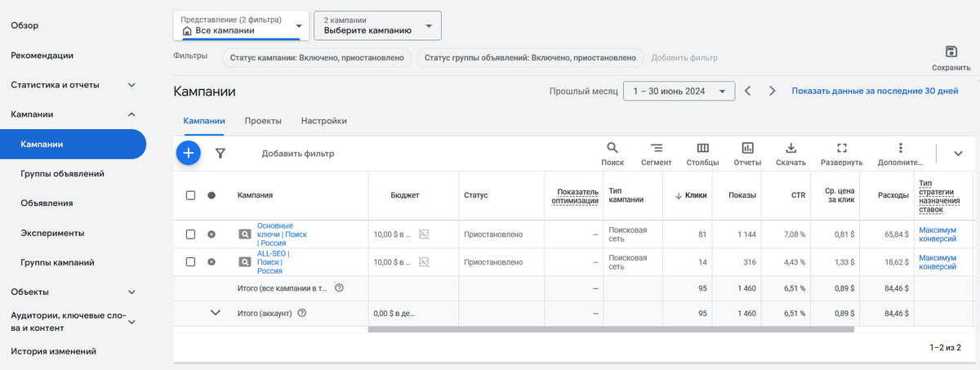The image size is (980, 370).
Task: Check the box for ALL-SEO campaign
Action: 191,262
